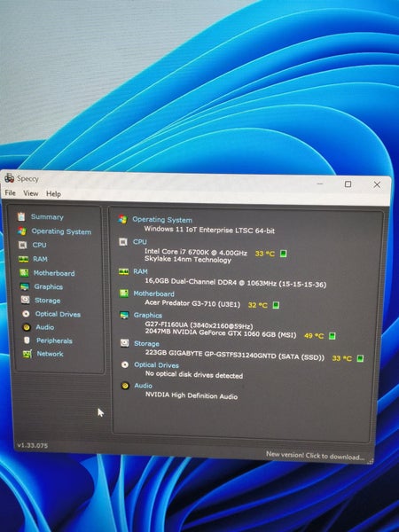Open the Graphics heading link in summary
This screenshot has height=532, width=399.
tap(148, 315)
